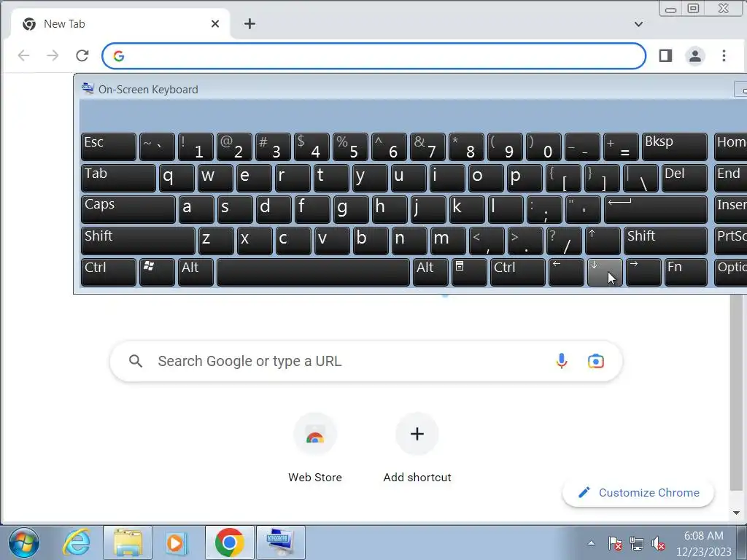The image size is (747, 560).
Task: Show hidden system tray icons
Action: pyautogui.click(x=591, y=542)
